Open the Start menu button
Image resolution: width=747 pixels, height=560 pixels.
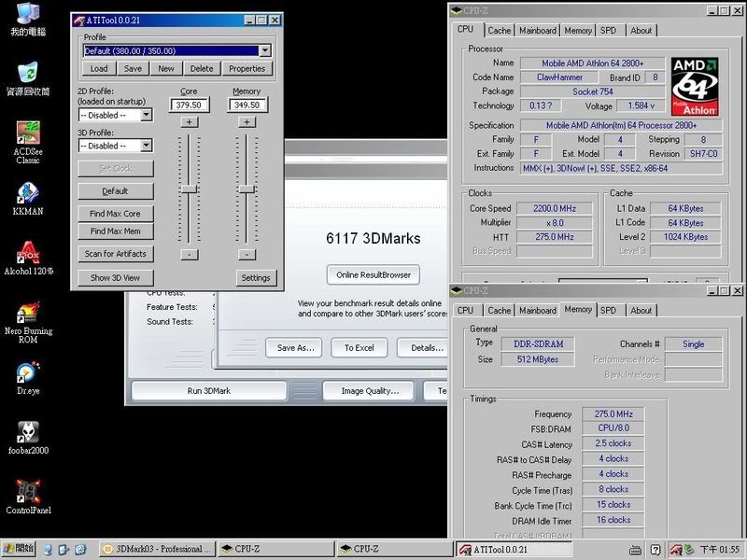coord(18,549)
